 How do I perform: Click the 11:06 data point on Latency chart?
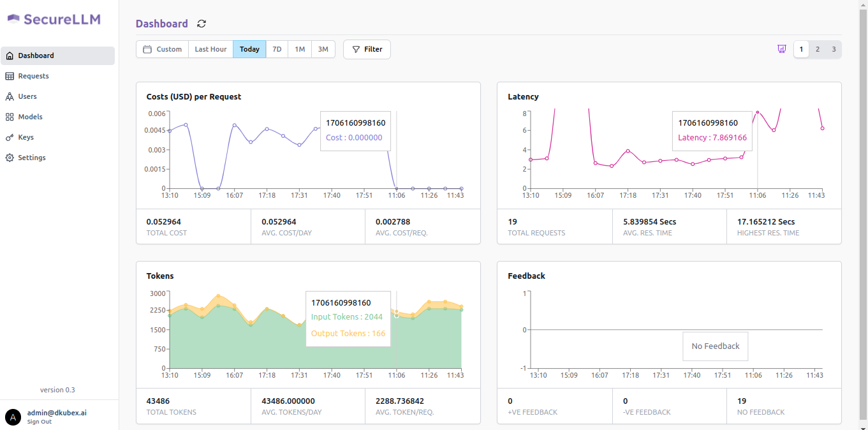coord(758,112)
